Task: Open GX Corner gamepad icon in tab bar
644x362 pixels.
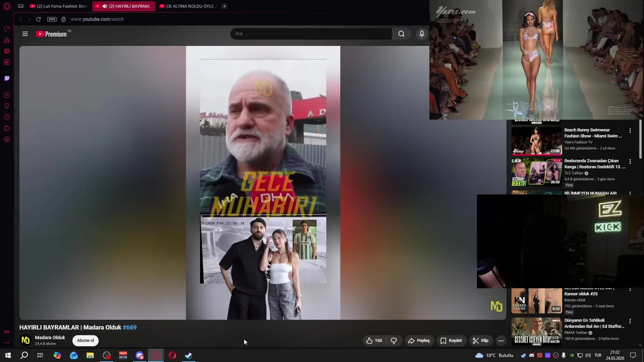Action: (x=21, y=6)
